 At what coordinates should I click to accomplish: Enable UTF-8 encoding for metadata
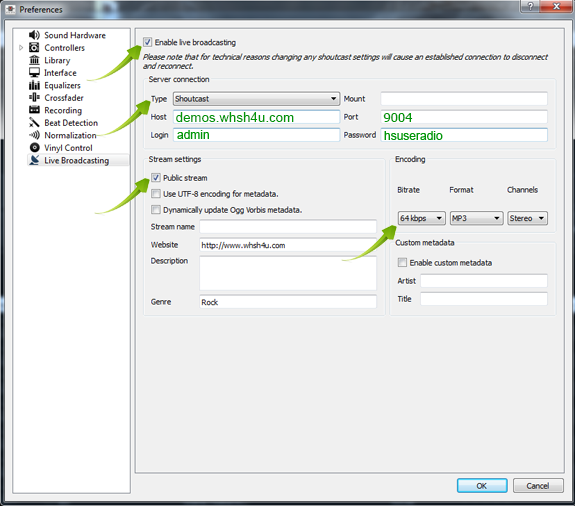tap(156, 194)
